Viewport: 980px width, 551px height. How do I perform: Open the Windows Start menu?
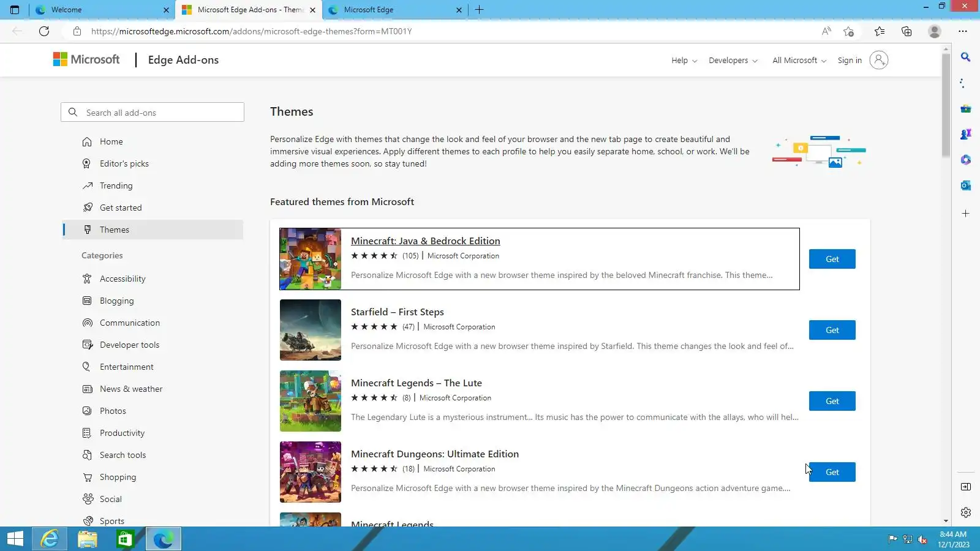point(15,539)
